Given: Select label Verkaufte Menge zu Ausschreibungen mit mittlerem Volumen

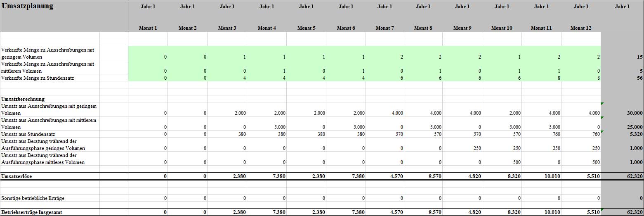Looking at the screenshot, I should (48, 67).
